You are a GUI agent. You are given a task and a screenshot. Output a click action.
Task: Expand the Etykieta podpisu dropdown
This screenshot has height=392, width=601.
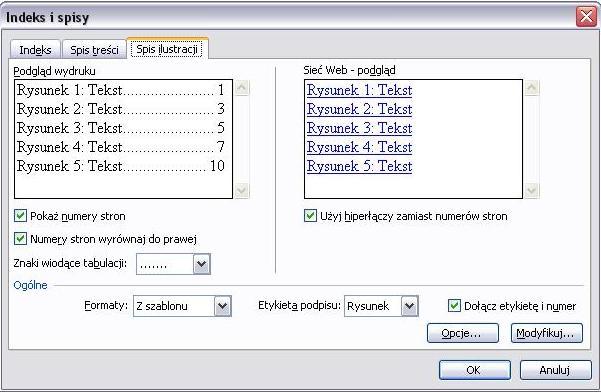[409, 306]
